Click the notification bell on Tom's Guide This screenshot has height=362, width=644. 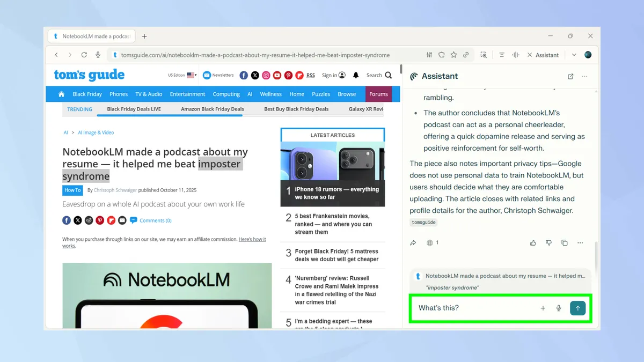click(355, 76)
